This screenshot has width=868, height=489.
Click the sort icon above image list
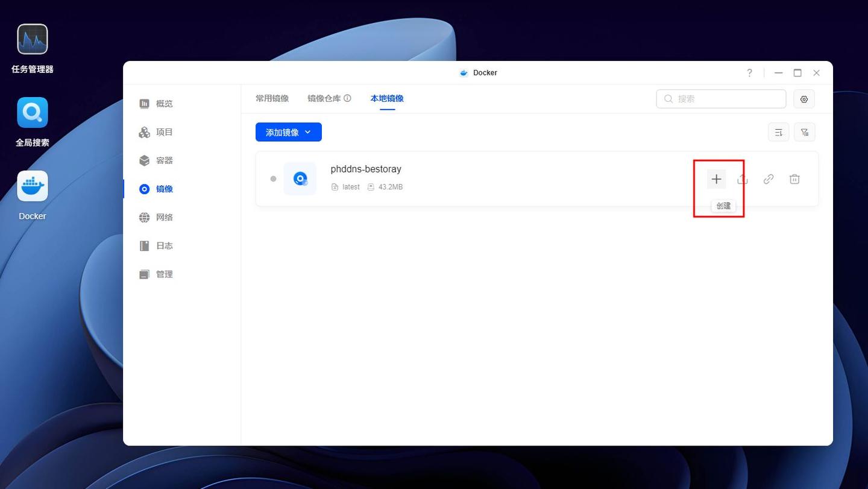pos(778,132)
